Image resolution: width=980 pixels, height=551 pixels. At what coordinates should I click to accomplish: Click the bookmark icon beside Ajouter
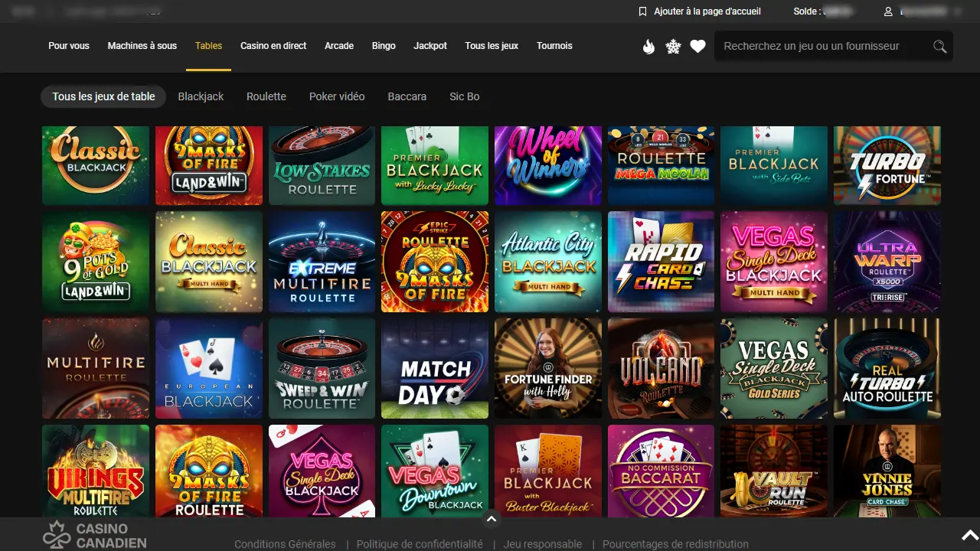pyautogui.click(x=643, y=11)
